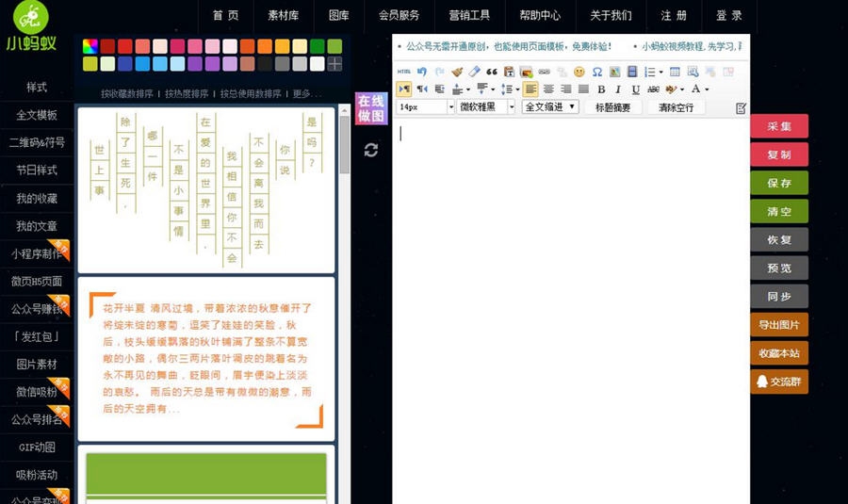Expand line height dropdown arrow
The width and height of the screenshot is (848, 504).
tap(517, 89)
